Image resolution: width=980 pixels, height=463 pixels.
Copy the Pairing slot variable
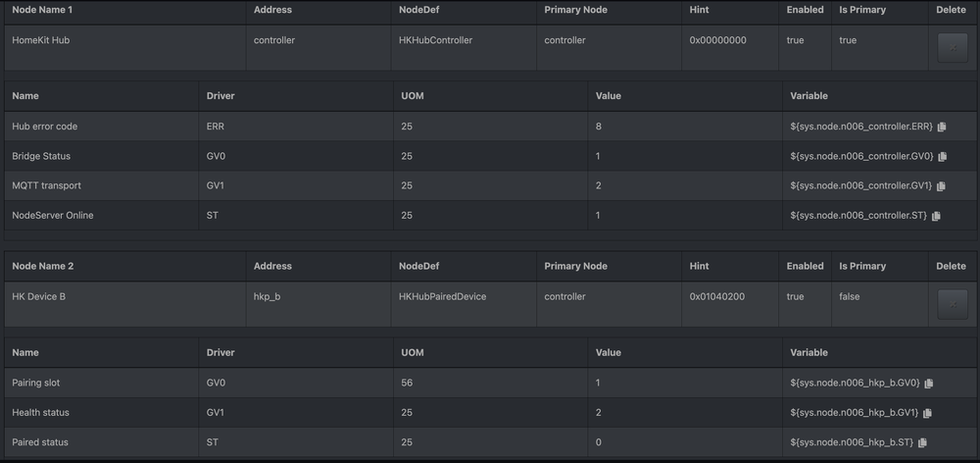[929, 383]
